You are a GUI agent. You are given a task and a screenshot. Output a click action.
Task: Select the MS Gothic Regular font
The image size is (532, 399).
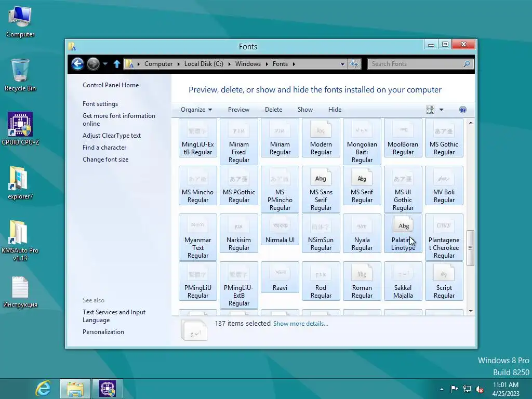(x=444, y=137)
